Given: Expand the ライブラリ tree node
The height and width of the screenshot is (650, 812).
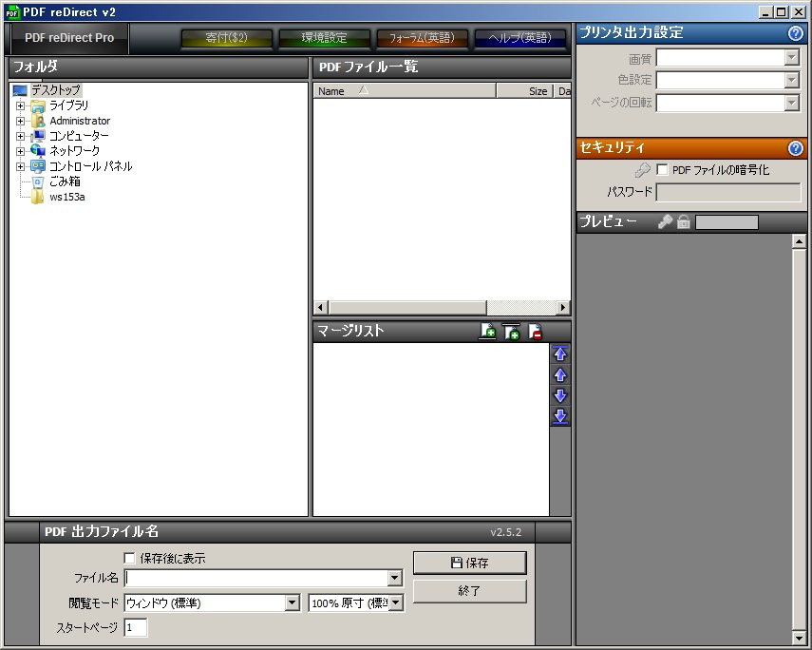Looking at the screenshot, I should [20, 105].
